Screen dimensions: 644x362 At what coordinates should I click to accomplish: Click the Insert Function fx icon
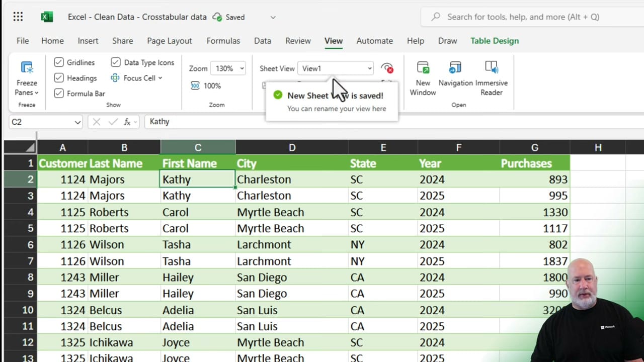[x=127, y=122]
